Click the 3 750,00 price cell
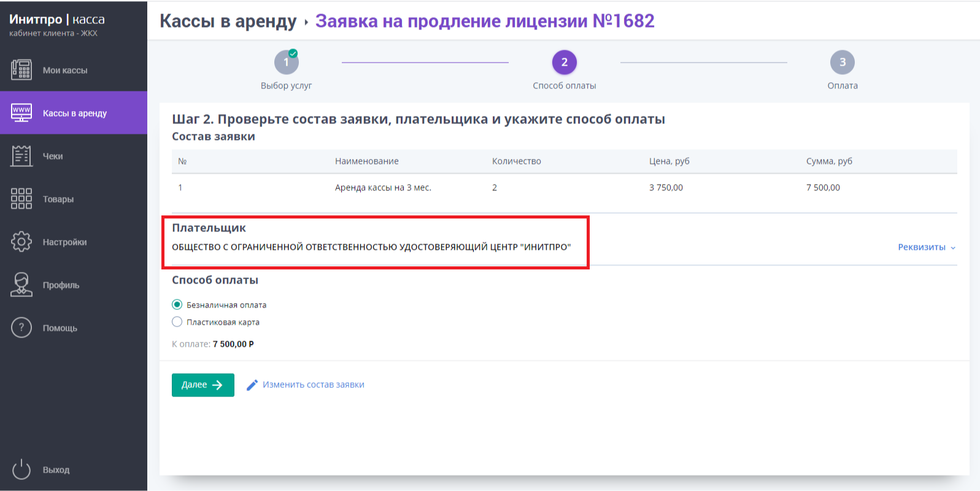The image size is (980, 491). (666, 188)
